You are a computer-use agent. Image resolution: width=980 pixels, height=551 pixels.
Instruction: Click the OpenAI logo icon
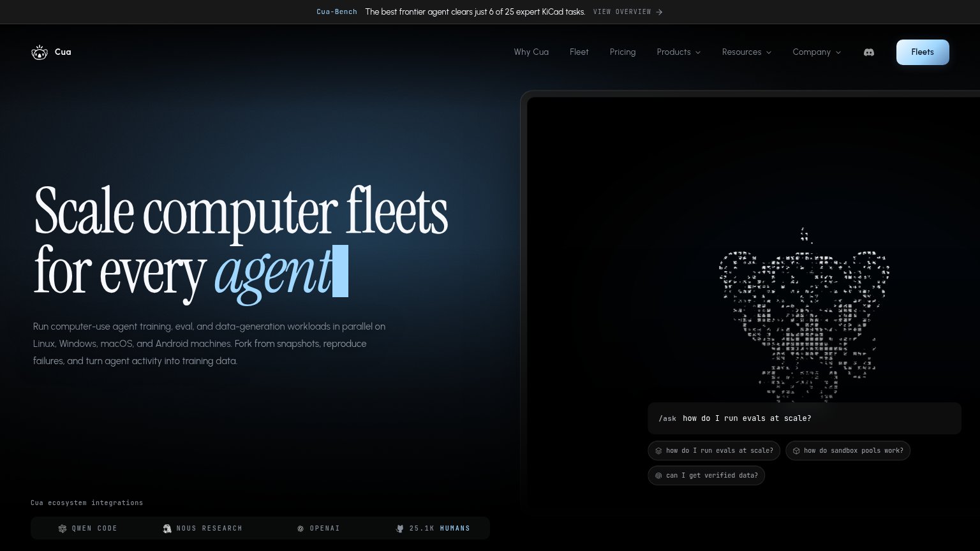301,529
